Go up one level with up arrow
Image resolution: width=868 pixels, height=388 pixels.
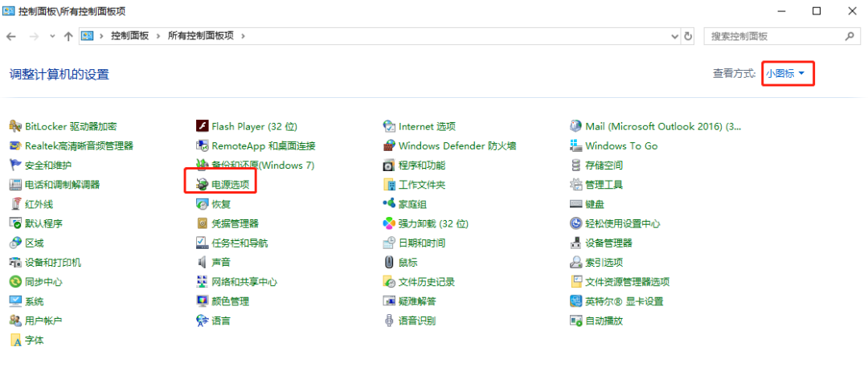(x=68, y=36)
